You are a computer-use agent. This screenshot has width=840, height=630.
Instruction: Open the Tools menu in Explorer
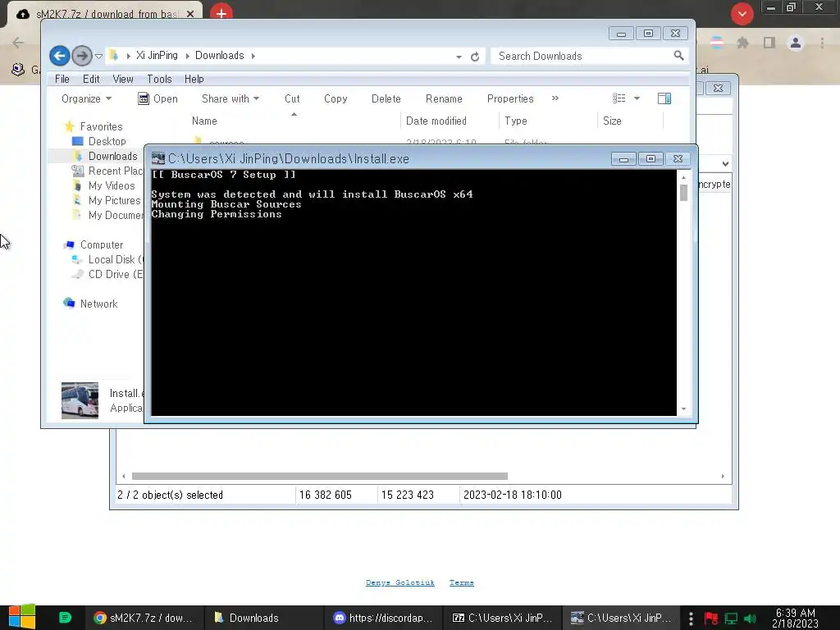tap(159, 79)
